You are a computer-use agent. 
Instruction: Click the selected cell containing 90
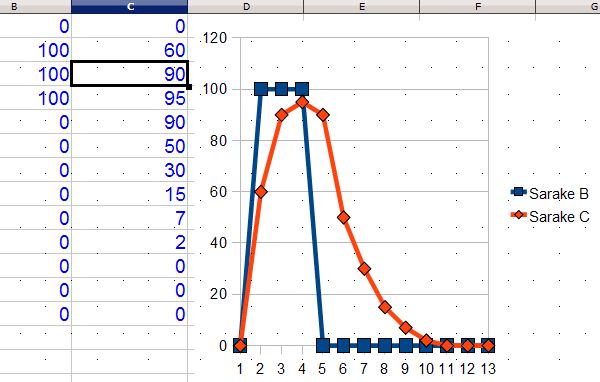pyautogui.click(x=130, y=73)
